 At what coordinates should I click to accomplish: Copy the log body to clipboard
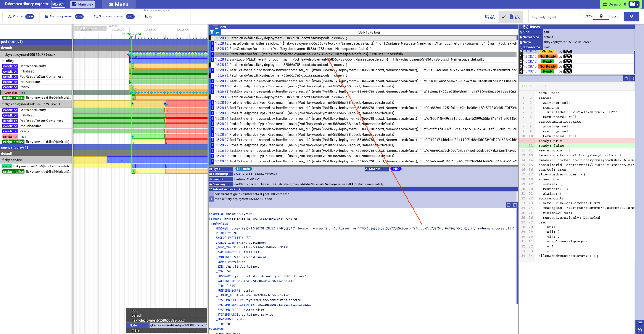tap(509, 205)
